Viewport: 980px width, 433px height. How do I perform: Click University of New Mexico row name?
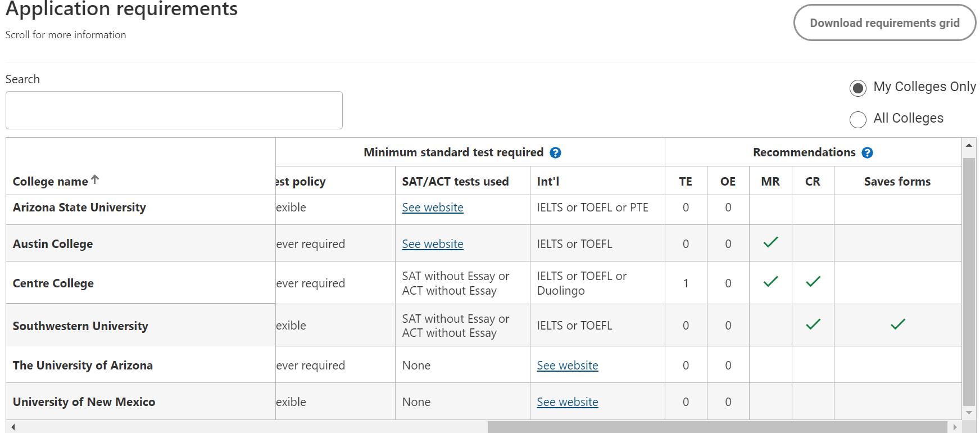tap(84, 402)
